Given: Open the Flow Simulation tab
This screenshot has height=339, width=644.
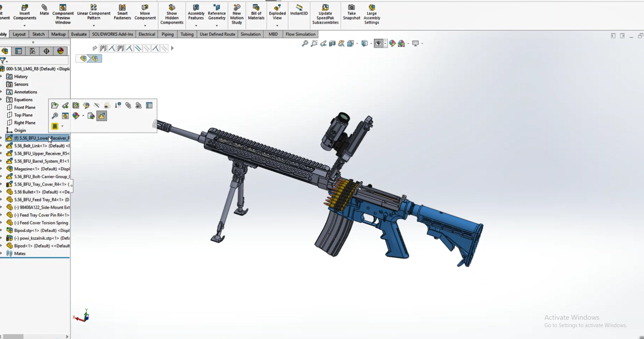Looking at the screenshot, I should coord(300,34).
